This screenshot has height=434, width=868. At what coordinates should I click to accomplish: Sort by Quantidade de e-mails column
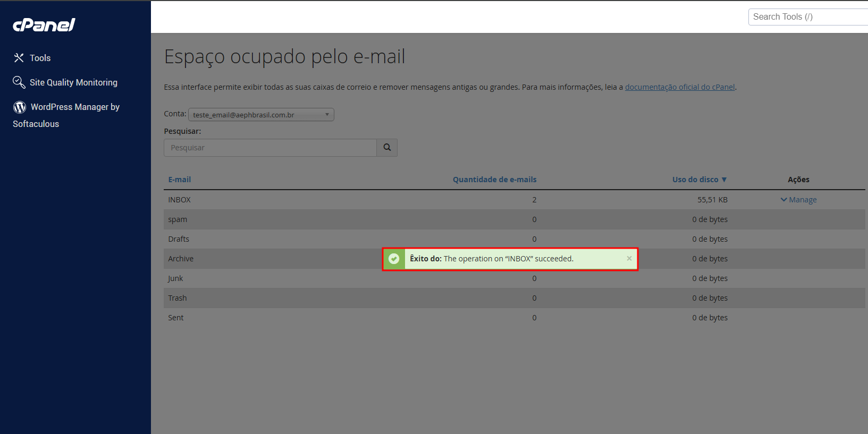click(x=494, y=180)
